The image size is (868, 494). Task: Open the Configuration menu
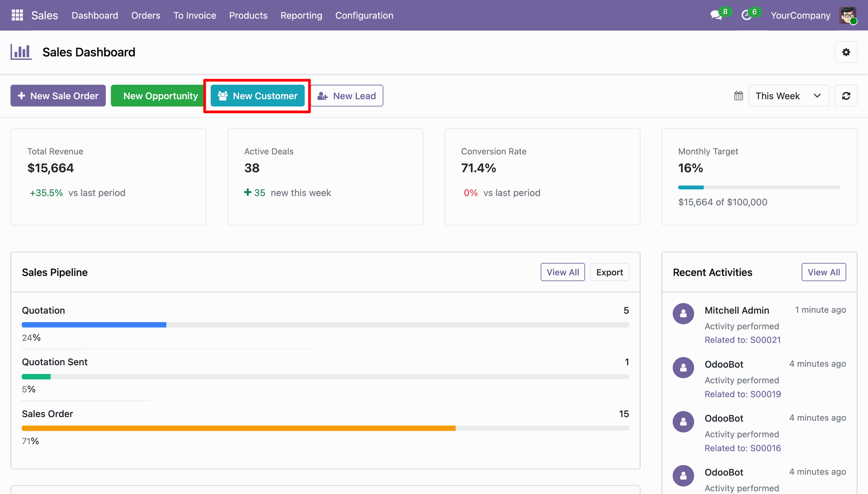(x=364, y=15)
